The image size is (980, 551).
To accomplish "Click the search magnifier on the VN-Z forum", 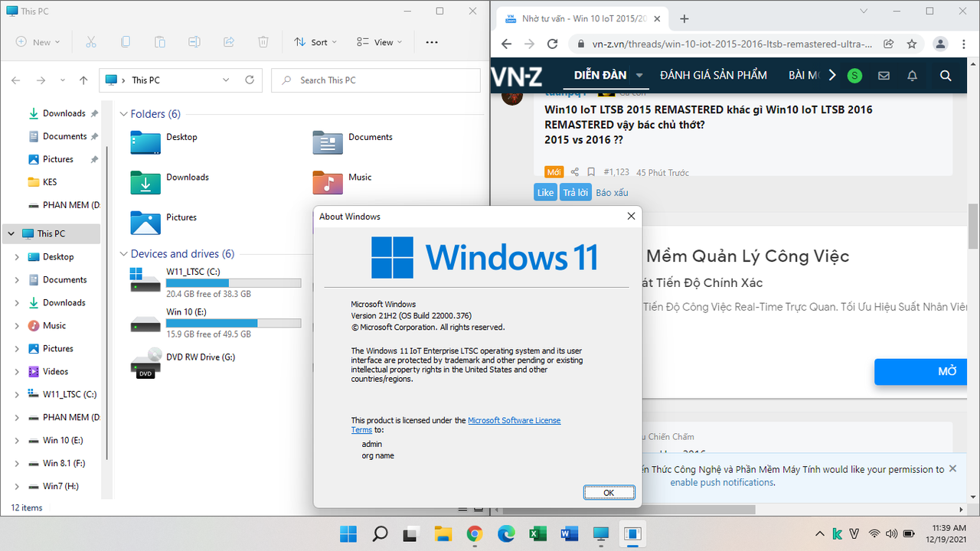I will 946,75.
